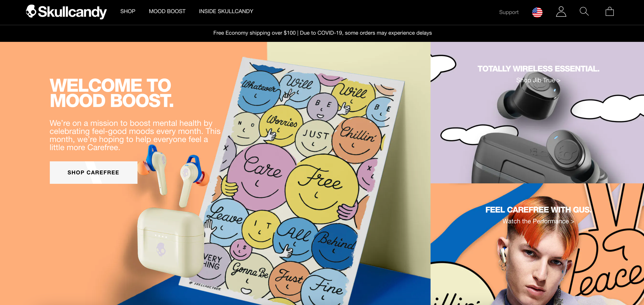Open the account profile icon
This screenshot has height=305, width=644.
pos(561,12)
